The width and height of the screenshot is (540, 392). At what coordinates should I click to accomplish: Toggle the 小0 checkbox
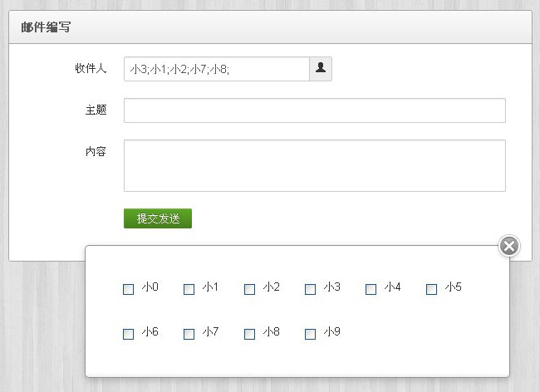click(x=129, y=289)
